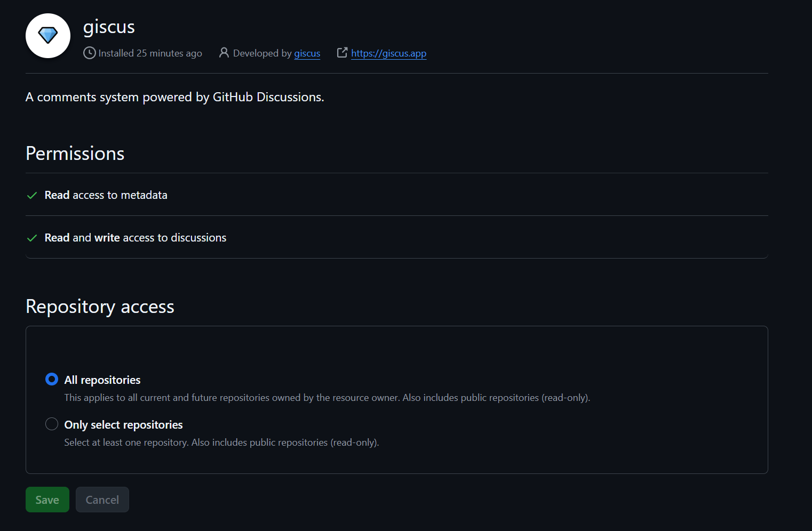Screen dimensions: 812x531
Task: Click the clock icon beside Installed 25 minutes ago
Action: (90, 53)
